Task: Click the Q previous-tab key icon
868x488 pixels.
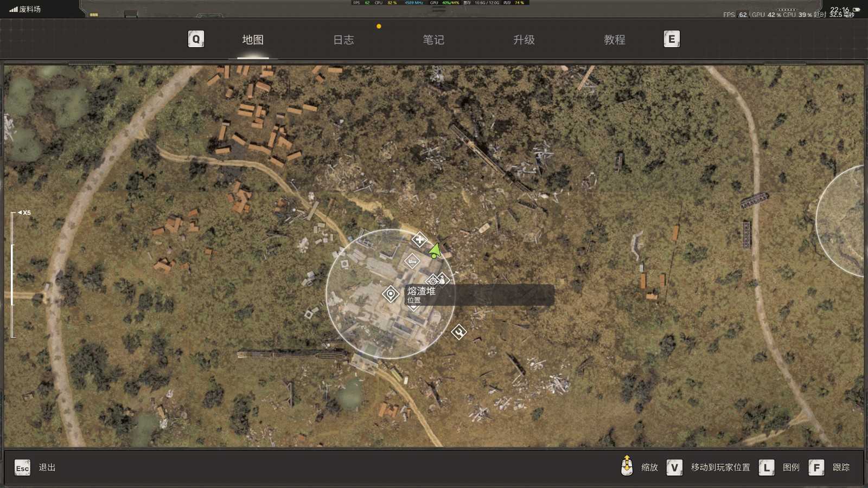Action: coord(196,39)
